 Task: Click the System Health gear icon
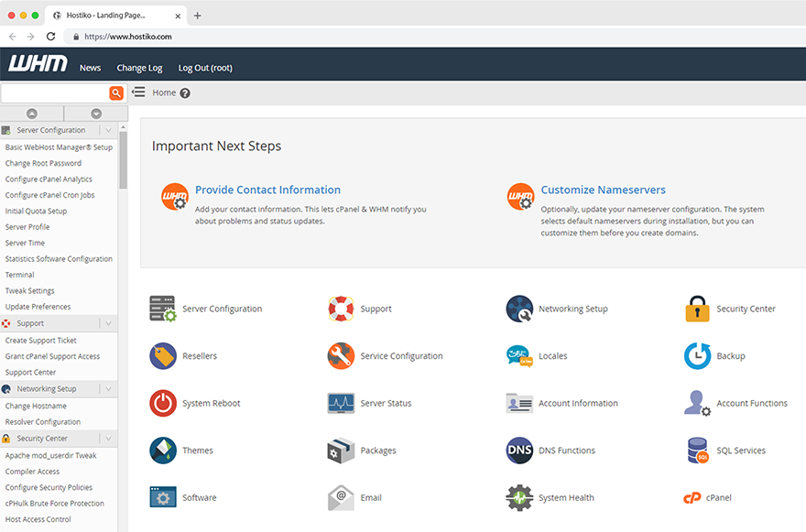(x=519, y=497)
